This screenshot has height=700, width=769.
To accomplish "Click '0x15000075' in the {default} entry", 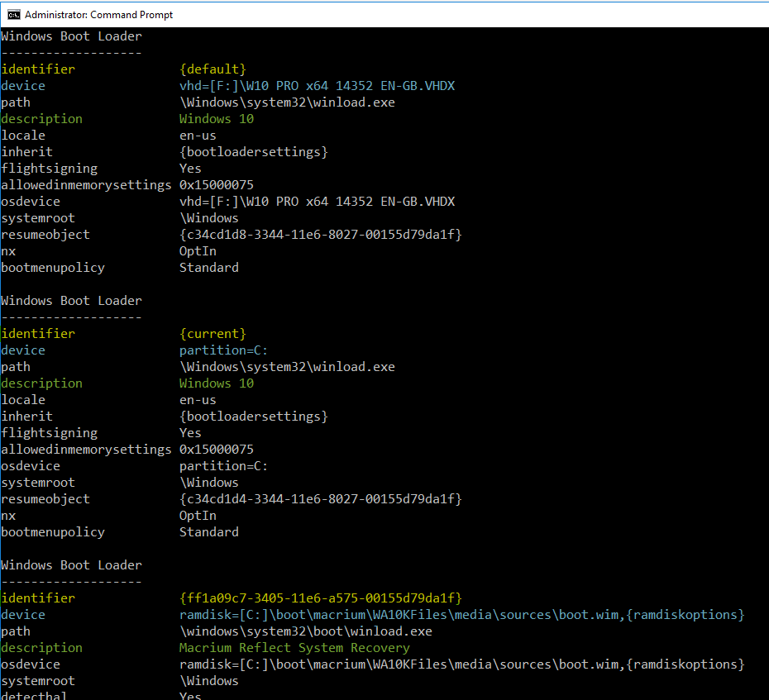I will click(217, 185).
